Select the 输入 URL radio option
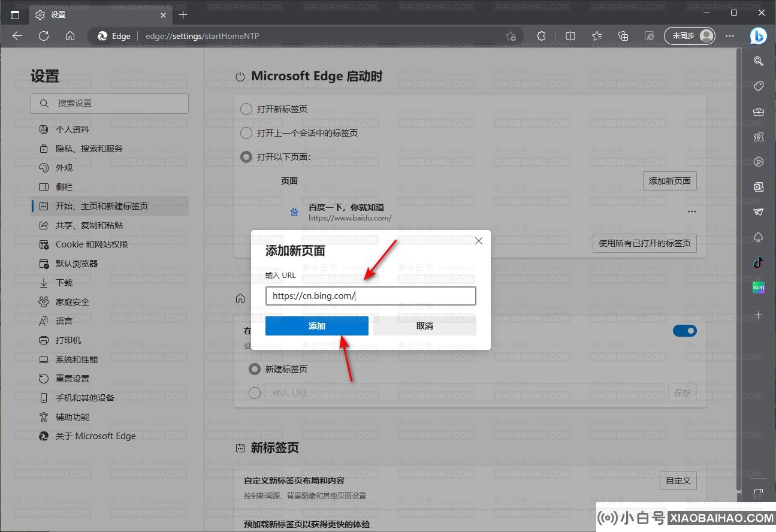 [x=255, y=393]
